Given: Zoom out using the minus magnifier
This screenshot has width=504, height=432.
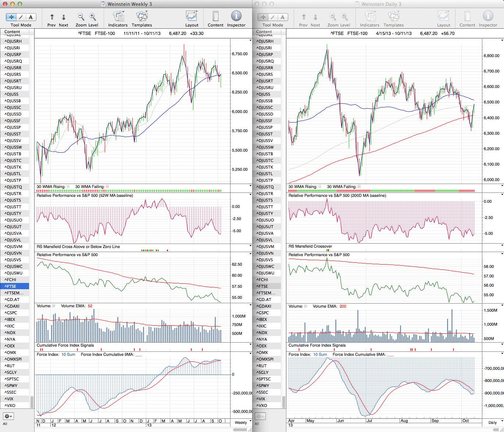Looking at the screenshot, I should click(x=81, y=17).
